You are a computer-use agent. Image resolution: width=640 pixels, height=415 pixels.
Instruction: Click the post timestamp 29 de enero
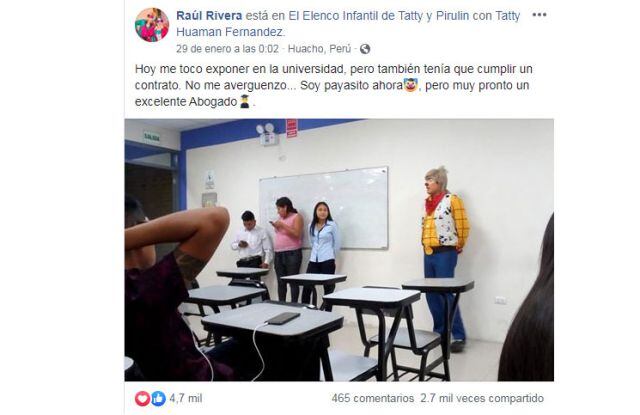pyautogui.click(x=227, y=49)
